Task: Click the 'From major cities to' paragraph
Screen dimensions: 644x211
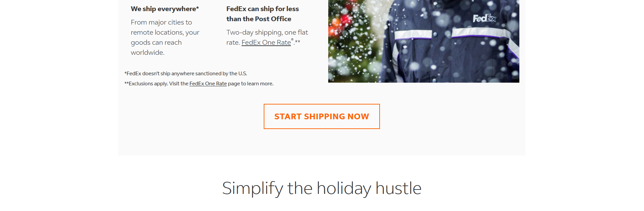Action: pos(161,23)
